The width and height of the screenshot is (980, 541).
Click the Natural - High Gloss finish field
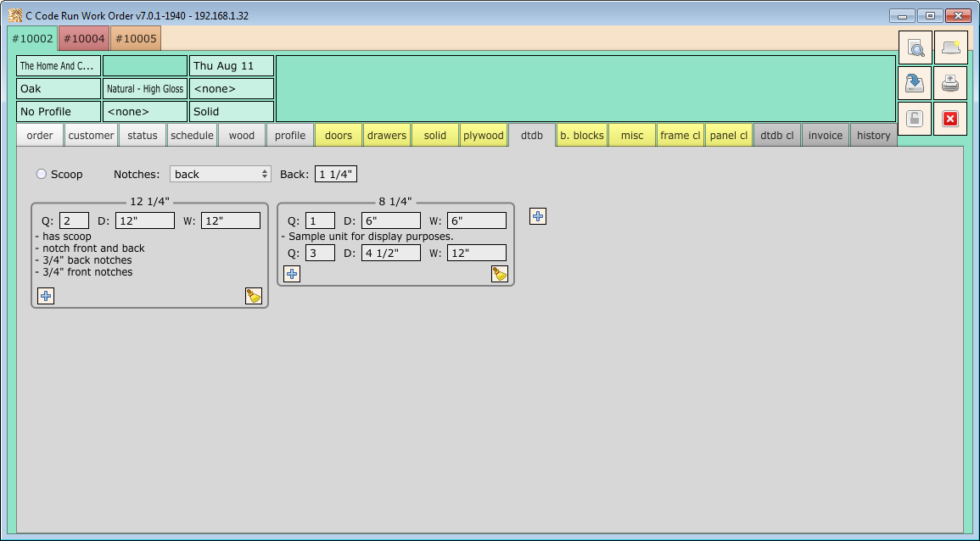tap(144, 89)
